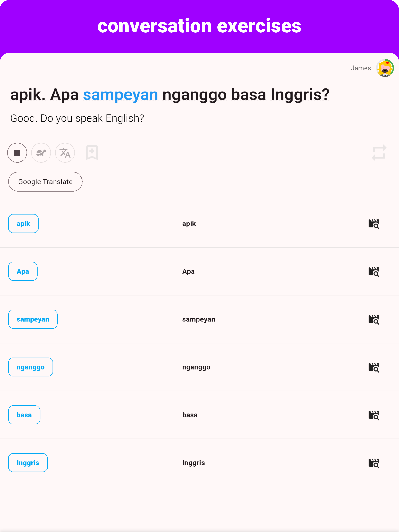This screenshot has width=399, height=532.
Task: Search video clips for 'sampeyan' row
Action: tap(374, 320)
